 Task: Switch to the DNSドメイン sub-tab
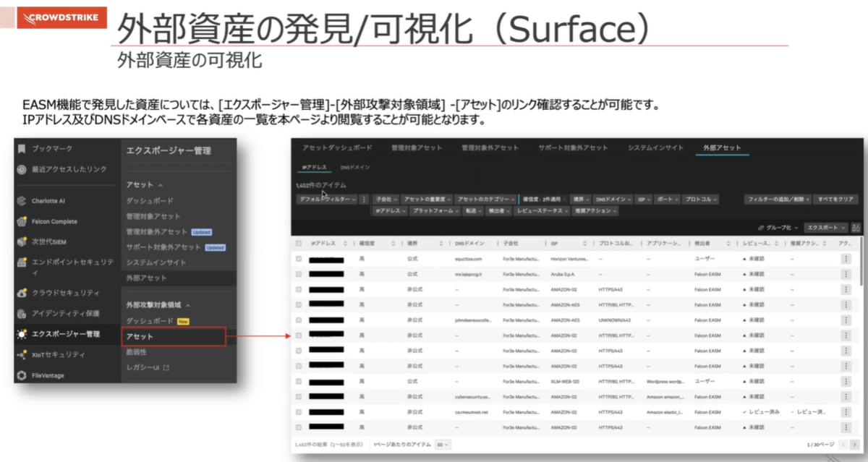[355, 167]
